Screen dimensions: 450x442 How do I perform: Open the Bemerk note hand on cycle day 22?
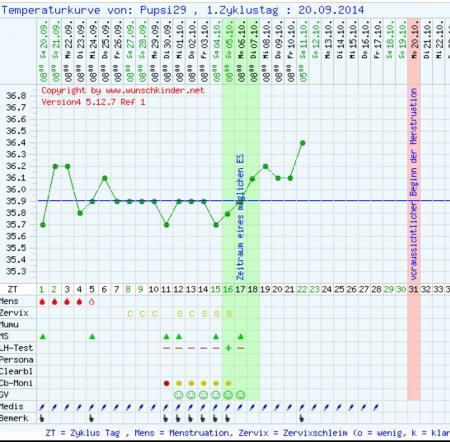[302, 418]
